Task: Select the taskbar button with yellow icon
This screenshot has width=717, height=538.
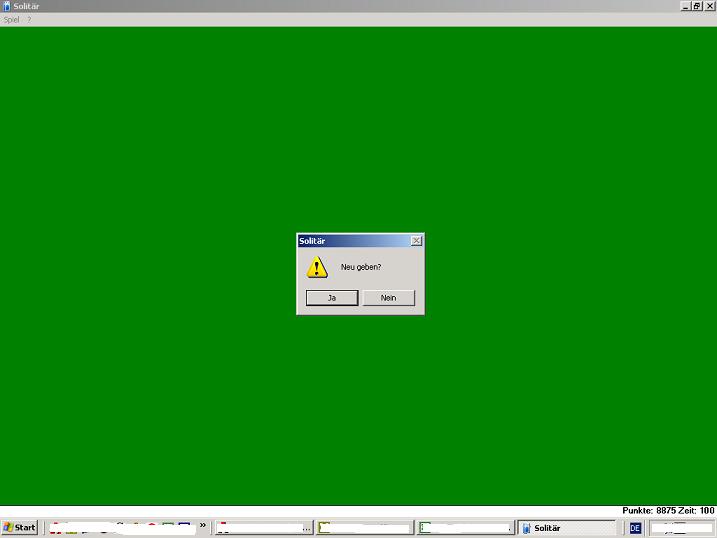Action: [x=365, y=528]
